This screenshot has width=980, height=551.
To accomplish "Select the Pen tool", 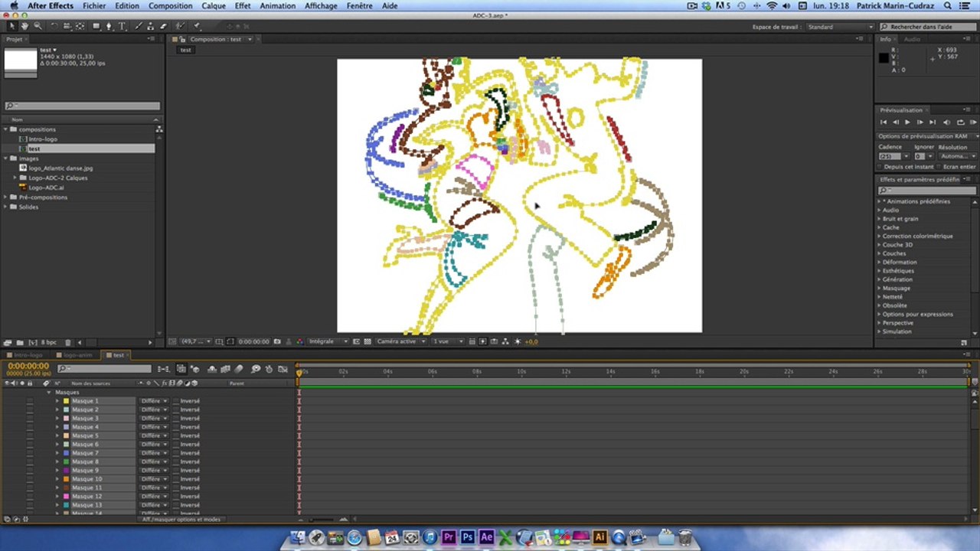I will click(109, 26).
